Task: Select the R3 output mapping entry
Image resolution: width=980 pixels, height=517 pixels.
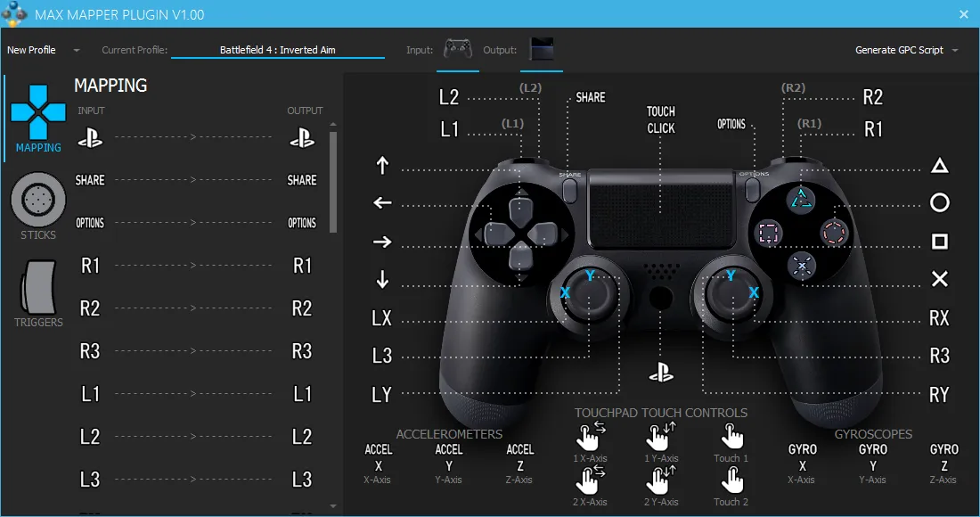Action: (302, 351)
